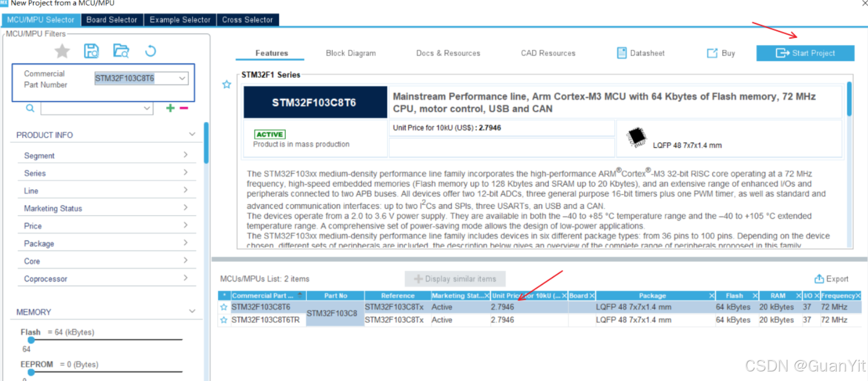Image resolution: width=868 pixels, height=381 pixels.
Task: Close the I/O column
Action: pyautogui.click(x=816, y=295)
